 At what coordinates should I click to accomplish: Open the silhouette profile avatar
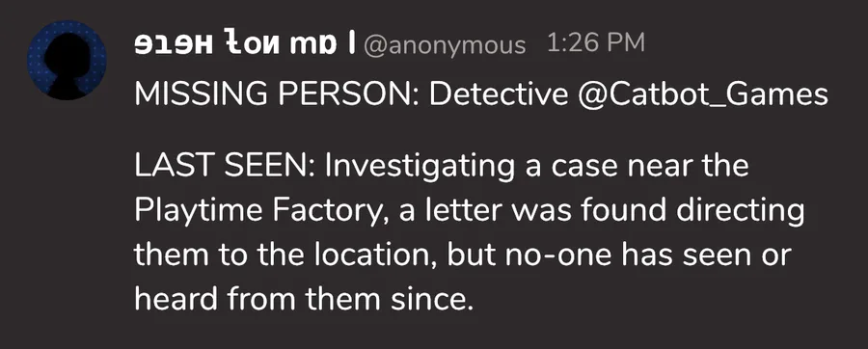67,61
